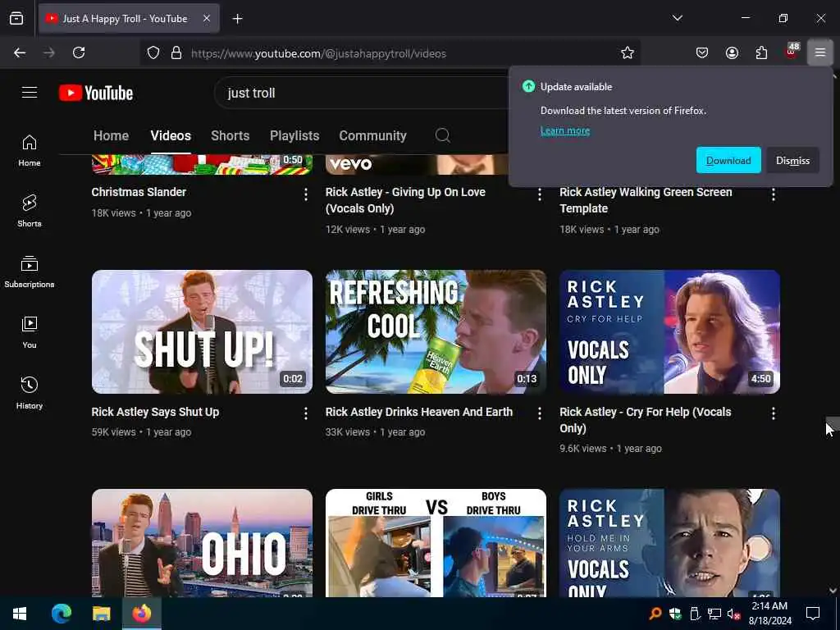The image size is (840, 630).
Task: Click the YouTube logo
Action: 96,93
